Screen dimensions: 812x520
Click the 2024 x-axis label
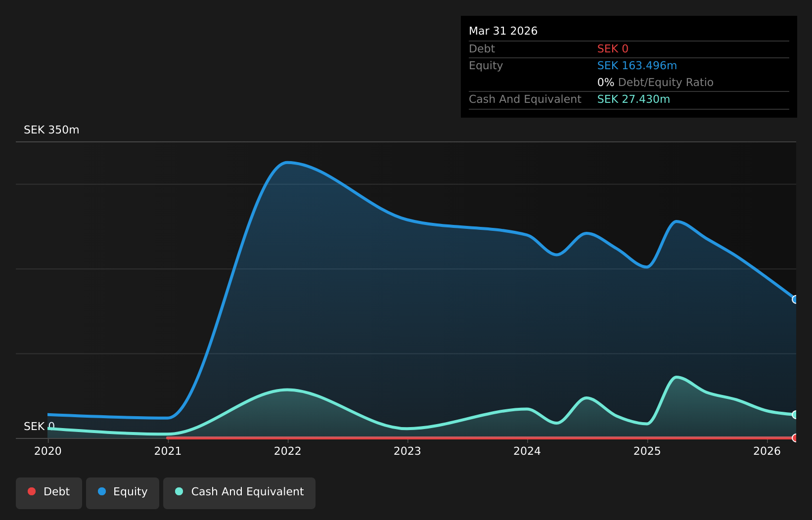(x=527, y=451)
